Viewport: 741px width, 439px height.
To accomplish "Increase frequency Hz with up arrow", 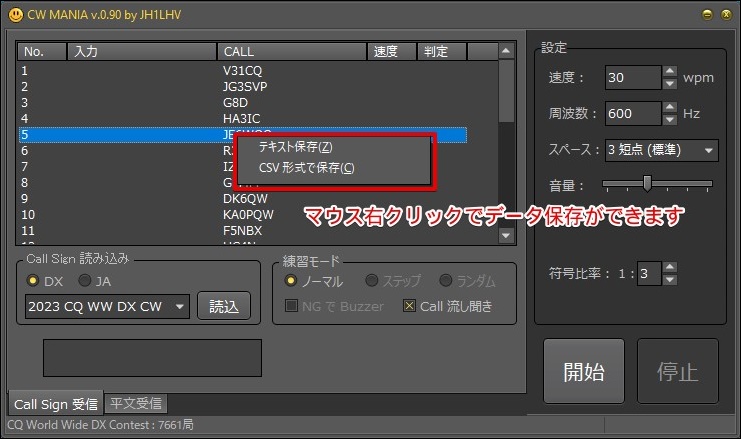I will point(670,107).
